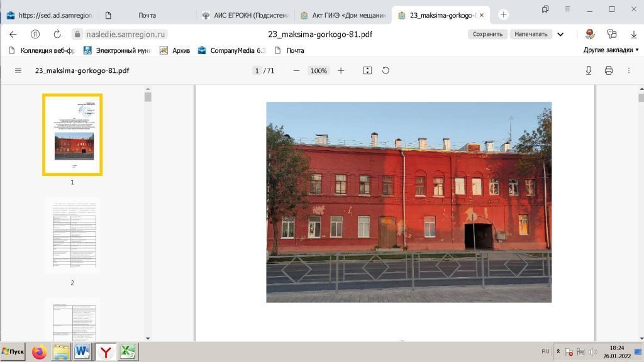Expand the dropdown next to Напечатать
Screen dimensions: 644x362
560,34
